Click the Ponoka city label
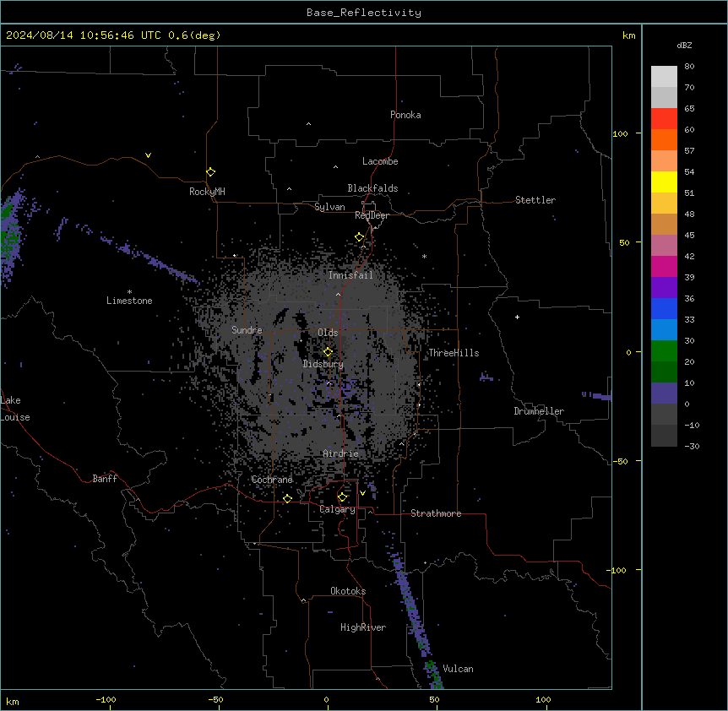 pyautogui.click(x=405, y=115)
